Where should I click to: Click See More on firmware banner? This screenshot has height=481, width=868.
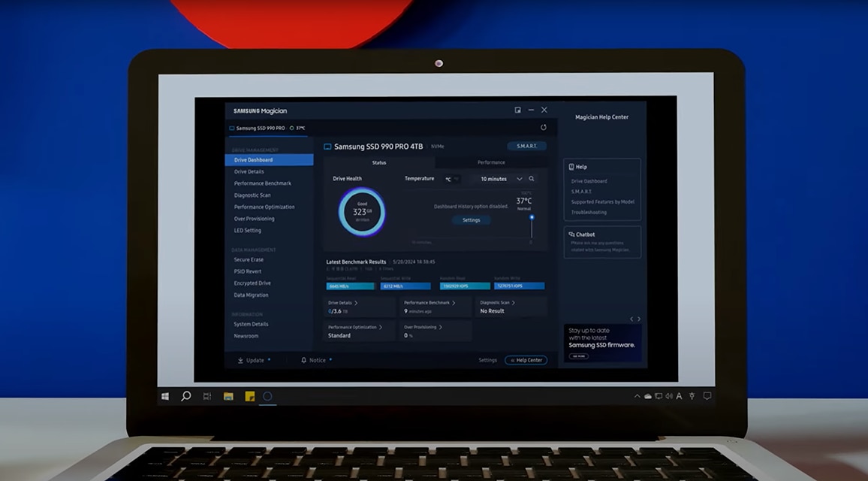578,356
